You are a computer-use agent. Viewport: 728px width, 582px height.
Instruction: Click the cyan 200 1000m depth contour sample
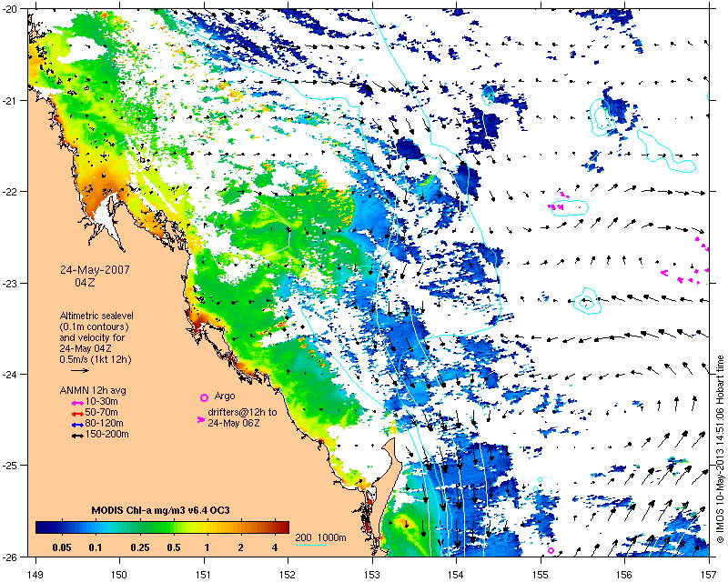[311, 545]
